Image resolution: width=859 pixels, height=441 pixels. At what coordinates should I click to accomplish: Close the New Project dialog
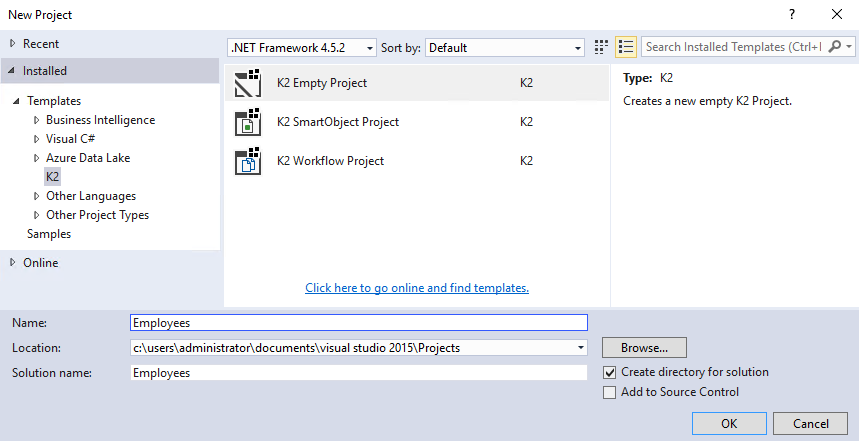[837, 15]
